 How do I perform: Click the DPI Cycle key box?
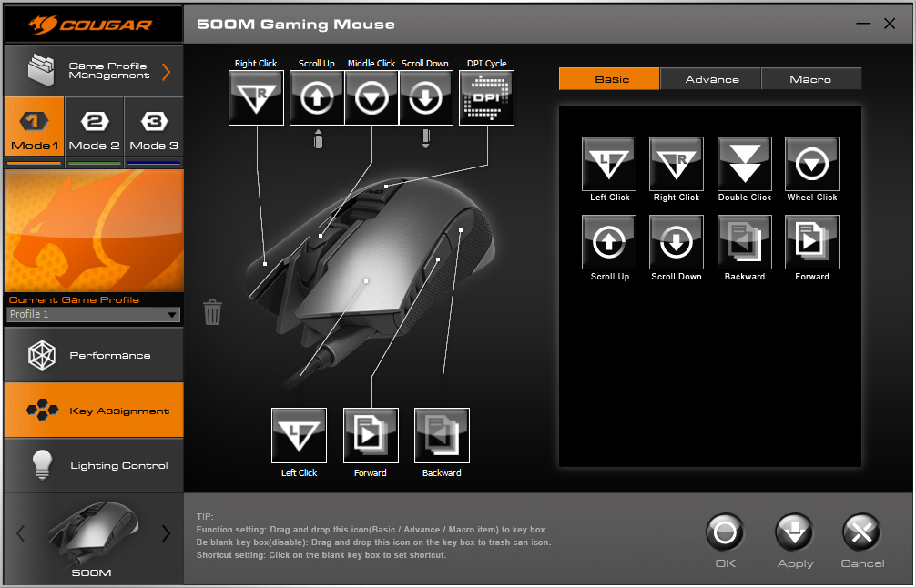(486, 97)
